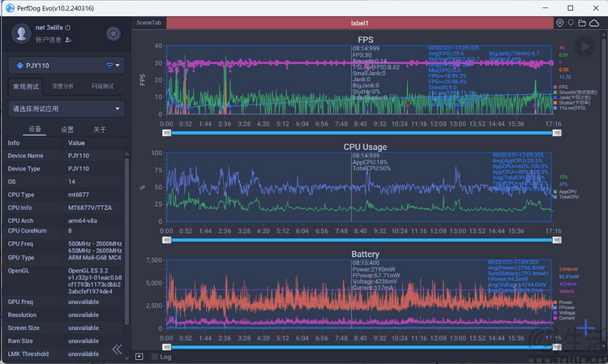Click FPS chart left range slider handle

167,133
